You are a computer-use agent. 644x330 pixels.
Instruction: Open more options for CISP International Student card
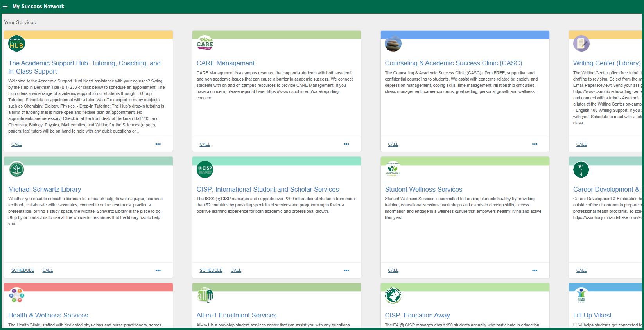tap(346, 271)
